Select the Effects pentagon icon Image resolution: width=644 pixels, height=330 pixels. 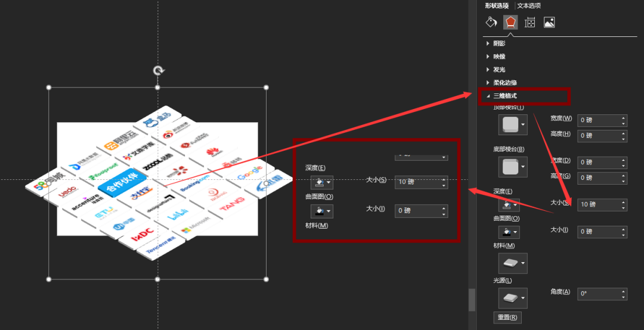point(510,22)
